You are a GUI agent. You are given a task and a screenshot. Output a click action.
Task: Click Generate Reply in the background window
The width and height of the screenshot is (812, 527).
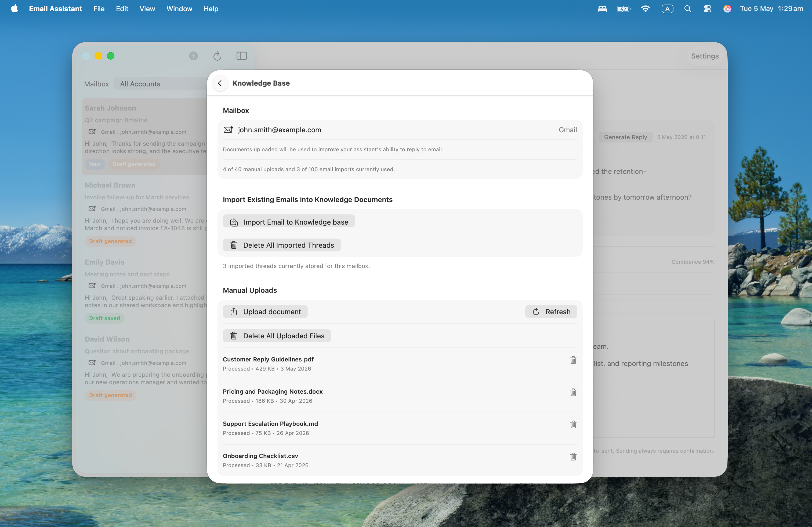click(x=625, y=137)
